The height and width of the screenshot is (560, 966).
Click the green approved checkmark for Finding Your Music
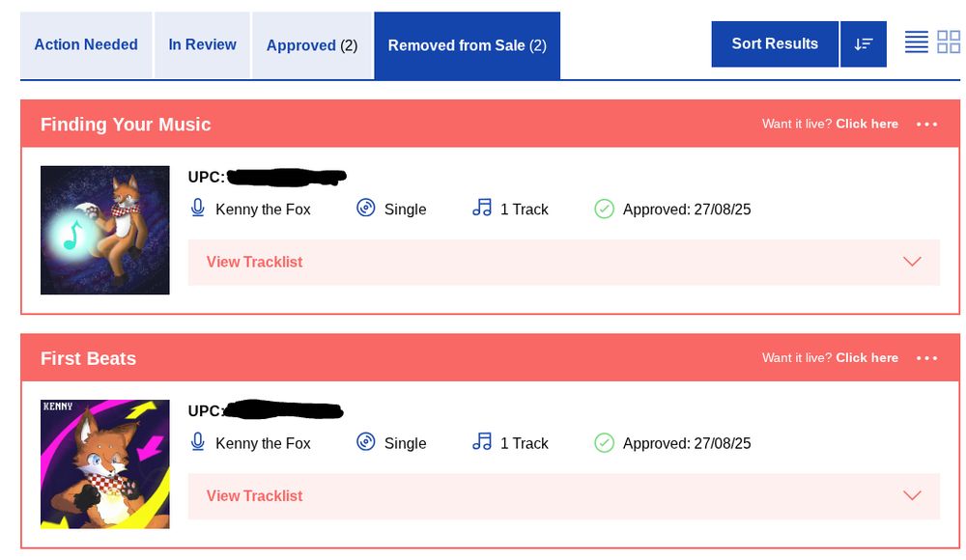click(x=605, y=209)
